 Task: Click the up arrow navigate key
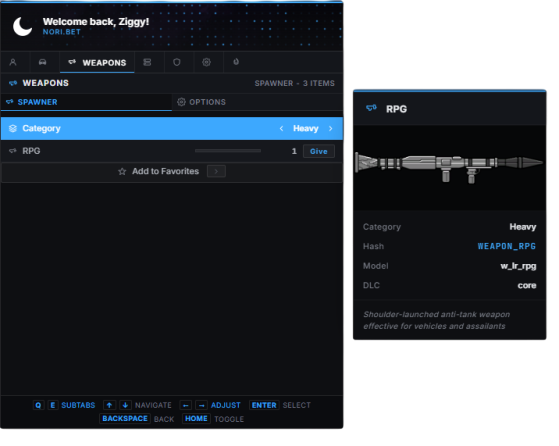pos(109,405)
